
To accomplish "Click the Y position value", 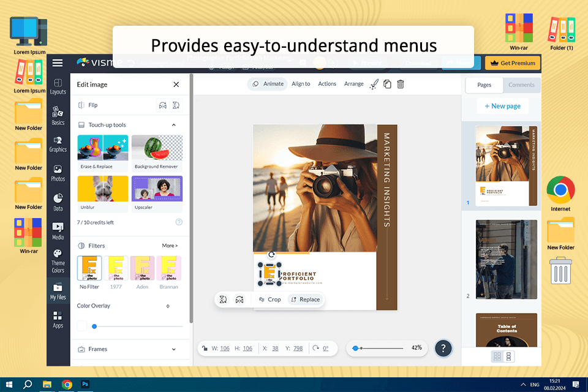I will pyautogui.click(x=298, y=349).
